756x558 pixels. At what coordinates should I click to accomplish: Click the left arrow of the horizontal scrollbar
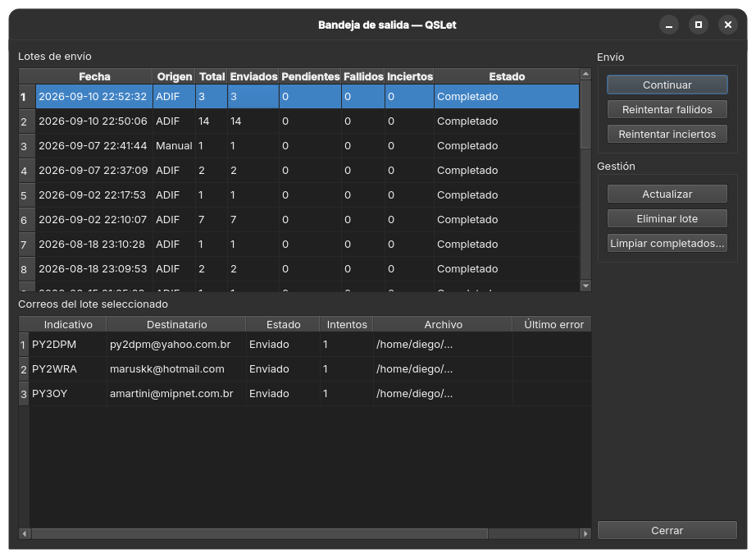point(25,533)
